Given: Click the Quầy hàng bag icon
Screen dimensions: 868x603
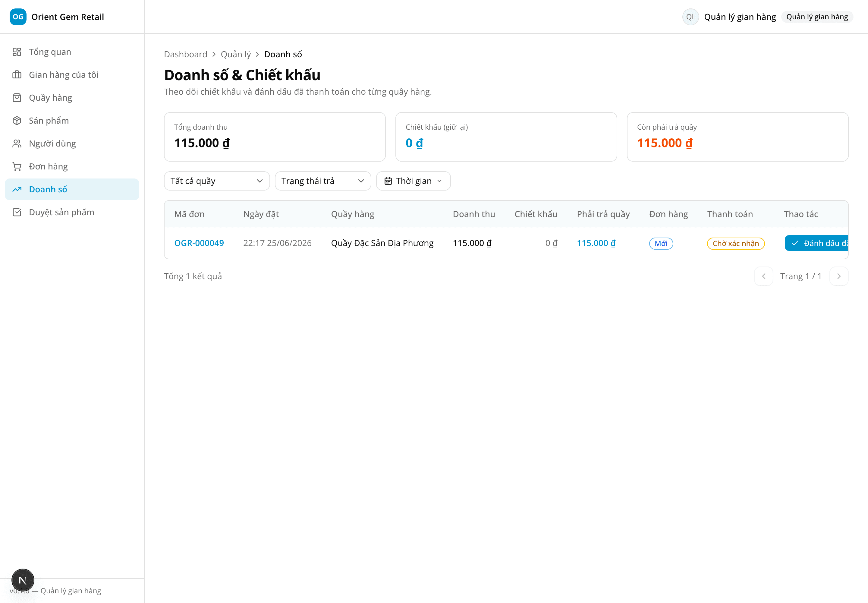Looking at the screenshot, I should click(17, 98).
